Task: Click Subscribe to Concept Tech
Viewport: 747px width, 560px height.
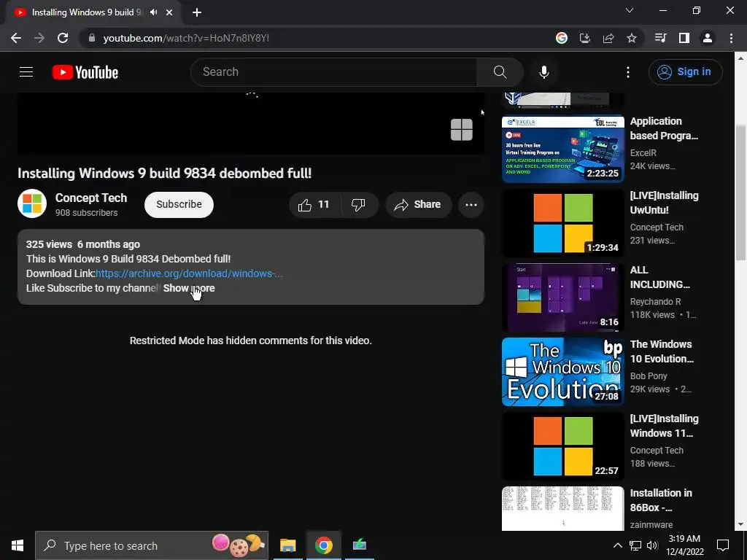Action: tap(179, 205)
